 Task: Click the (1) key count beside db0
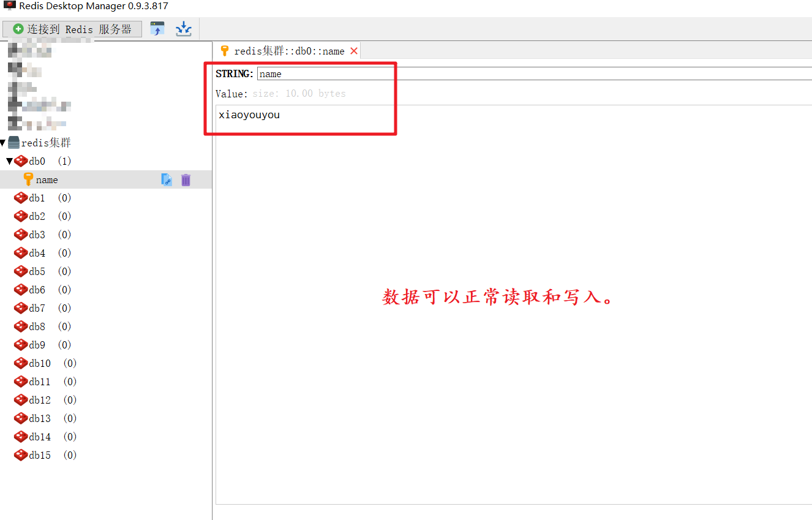tap(64, 161)
